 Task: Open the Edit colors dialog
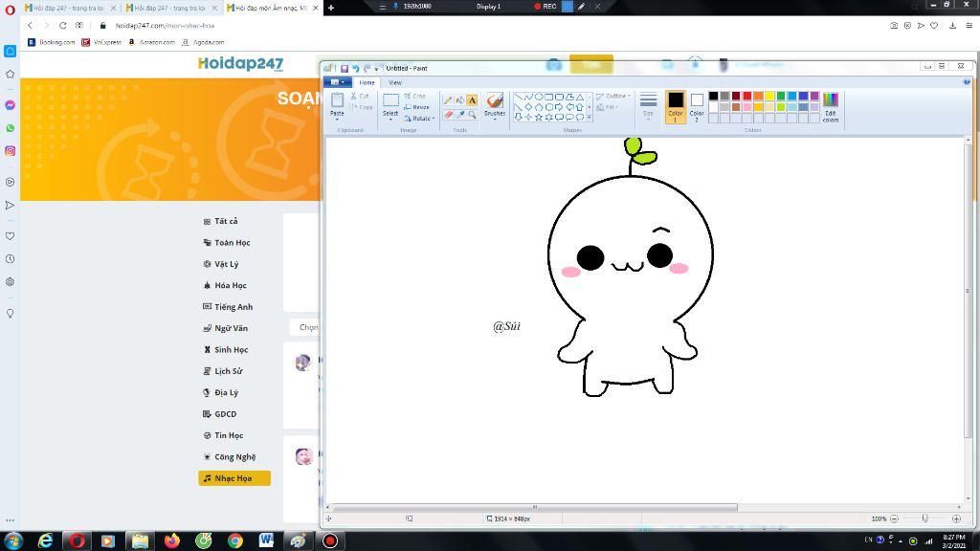831,107
